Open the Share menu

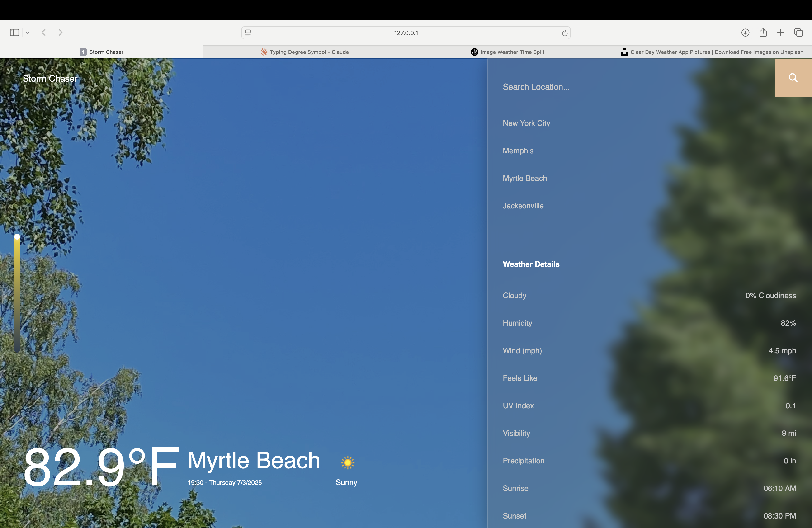coord(763,33)
